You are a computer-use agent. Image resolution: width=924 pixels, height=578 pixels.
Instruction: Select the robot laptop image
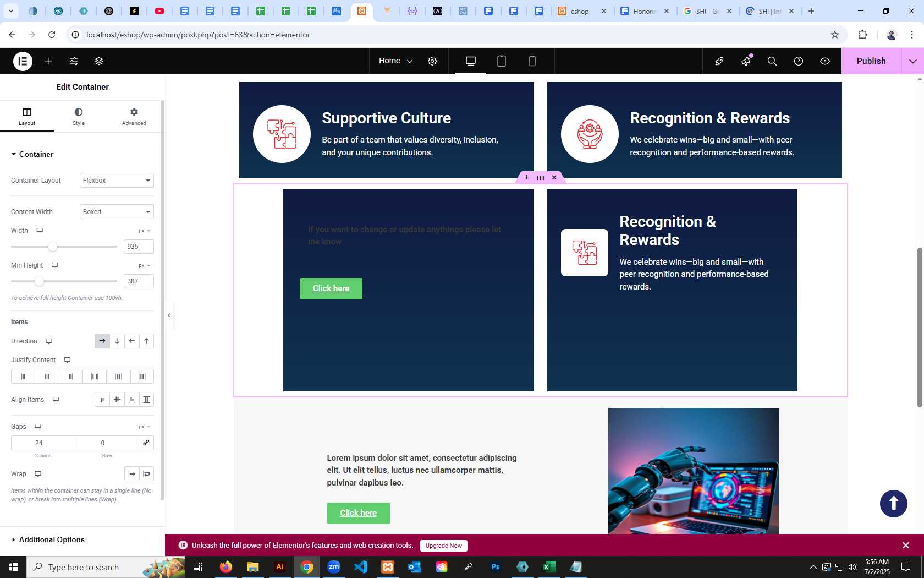tap(694, 471)
